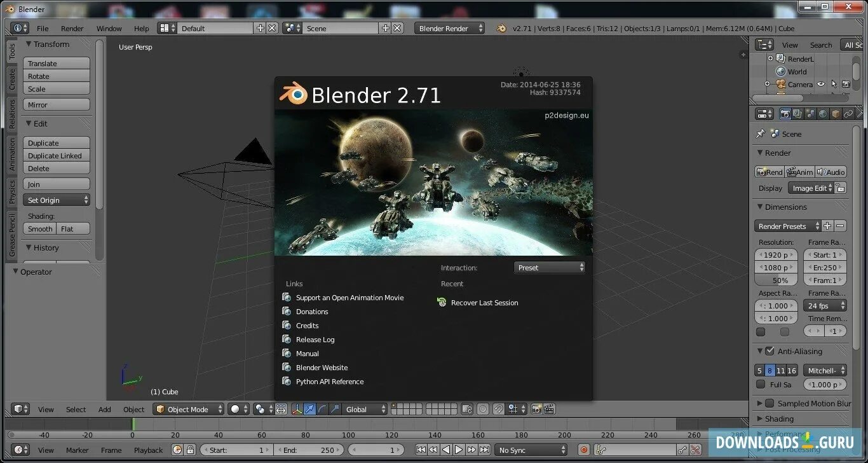Toggle the lock interface button beside Display
This screenshot has height=463, width=868.
[x=840, y=188]
